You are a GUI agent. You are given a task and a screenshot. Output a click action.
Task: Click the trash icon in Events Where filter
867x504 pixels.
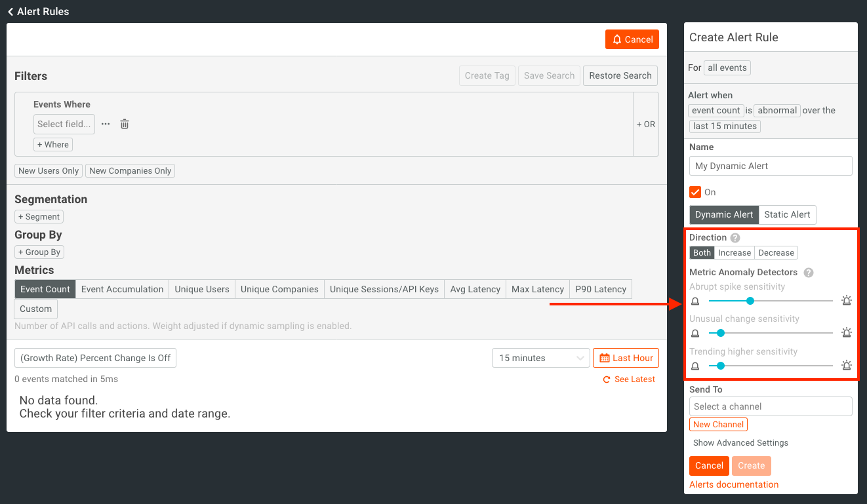click(x=125, y=124)
